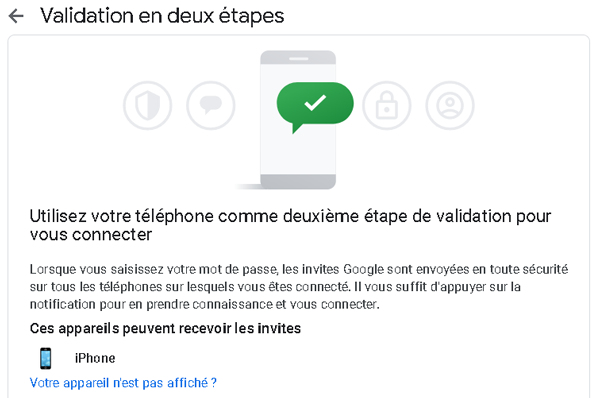Screen dimensions: 600x398
Task: Click the phone illustration's bottom grey bar
Action: [x=298, y=181]
